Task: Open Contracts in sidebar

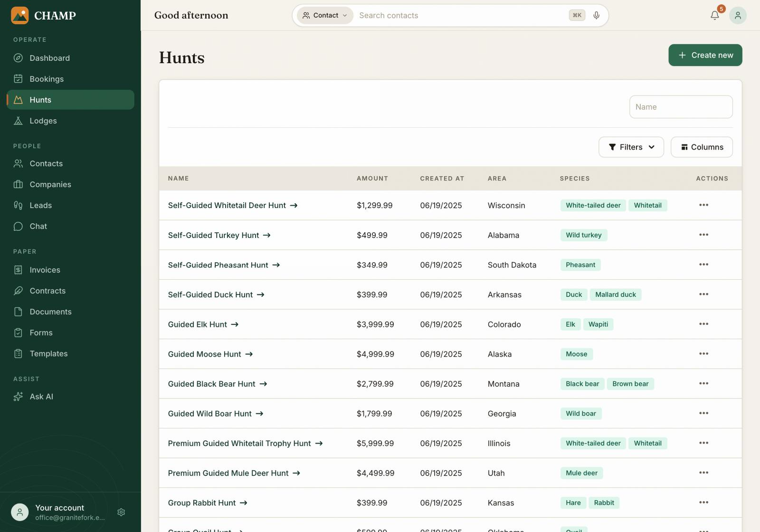Action: pyautogui.click(x=70, y=291)
